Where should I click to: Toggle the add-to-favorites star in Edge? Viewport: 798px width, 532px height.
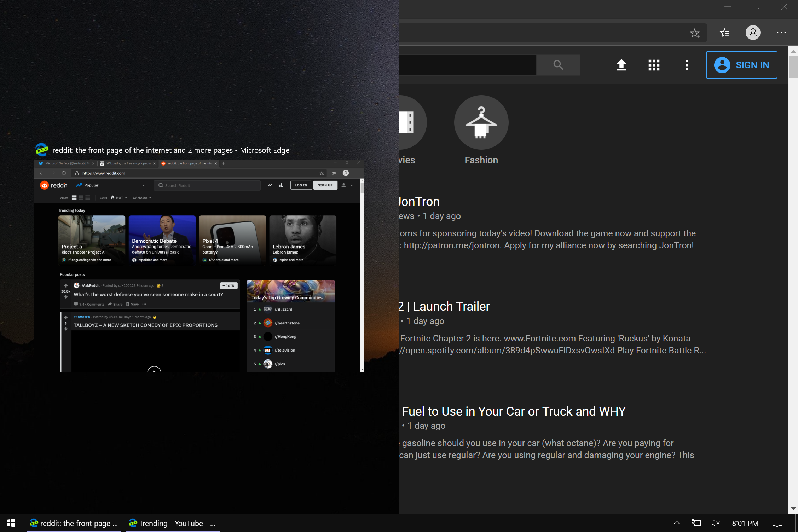tap(695, 33)
